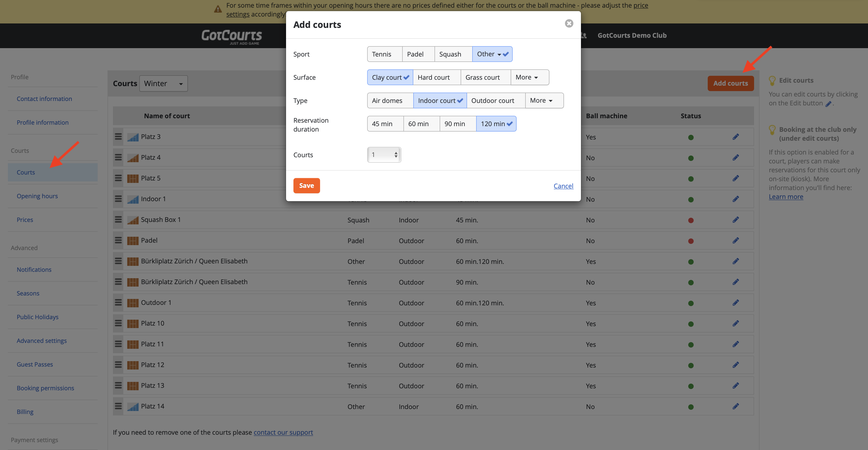Click the orange Save button
The height and width of the screenshot is (450, 868).
click(x=307, y=186)
